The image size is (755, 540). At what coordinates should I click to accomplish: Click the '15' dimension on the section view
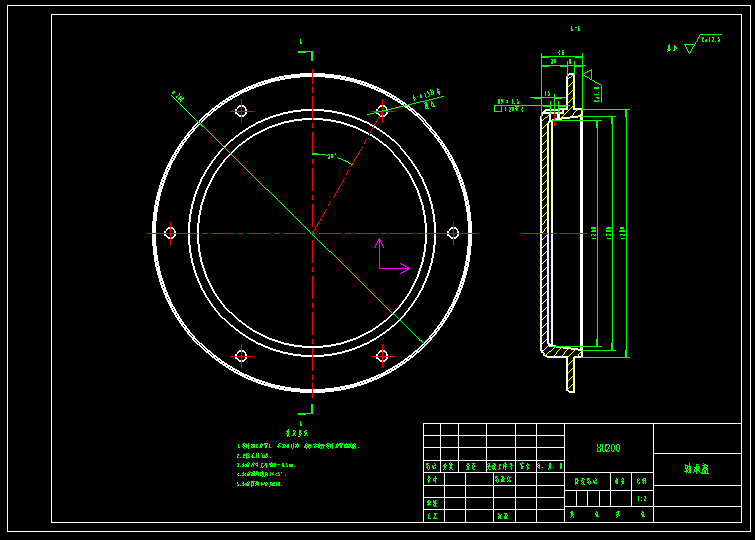(547, 93)
